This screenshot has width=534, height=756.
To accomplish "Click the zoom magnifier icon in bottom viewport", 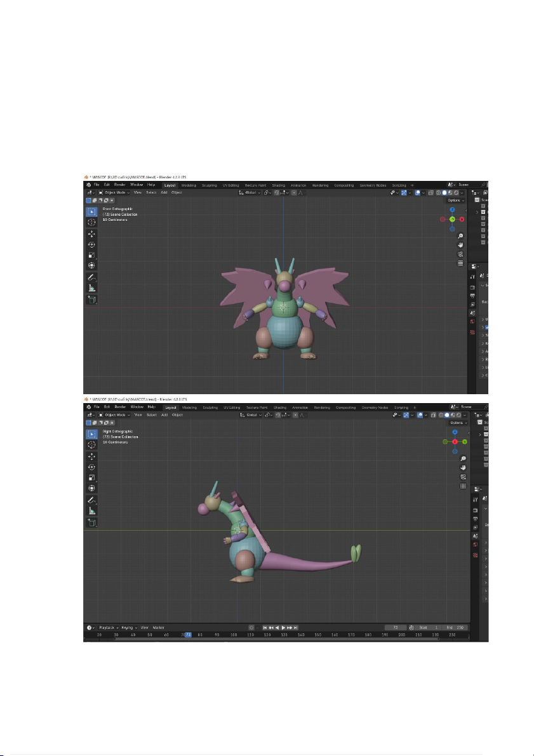I will [463, 458].
